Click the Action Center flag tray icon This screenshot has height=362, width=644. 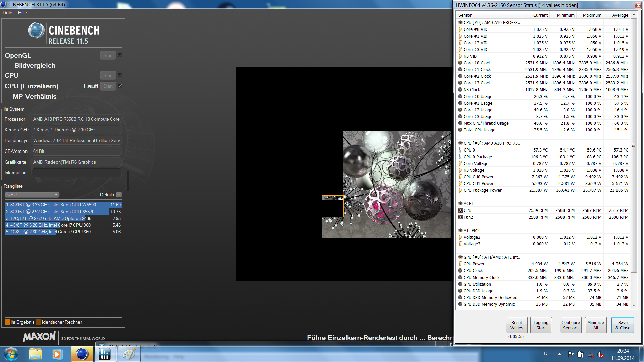570,354
